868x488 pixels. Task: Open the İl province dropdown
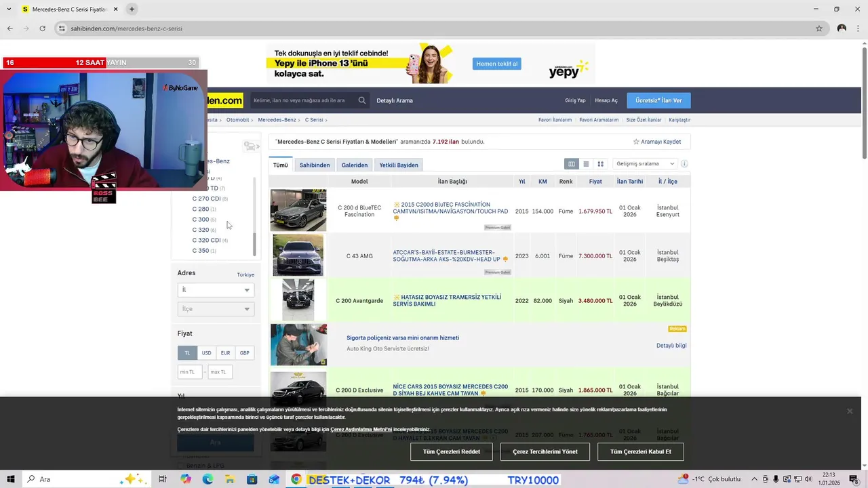(x=216, y=290)
